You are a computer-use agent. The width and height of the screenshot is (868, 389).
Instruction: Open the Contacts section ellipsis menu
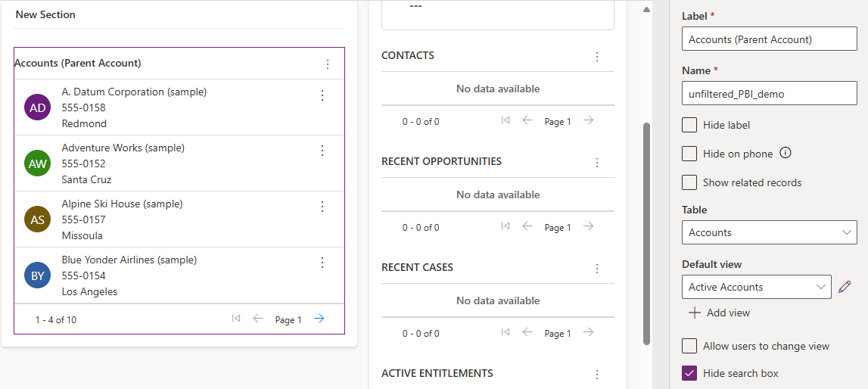tap(597, 57)
